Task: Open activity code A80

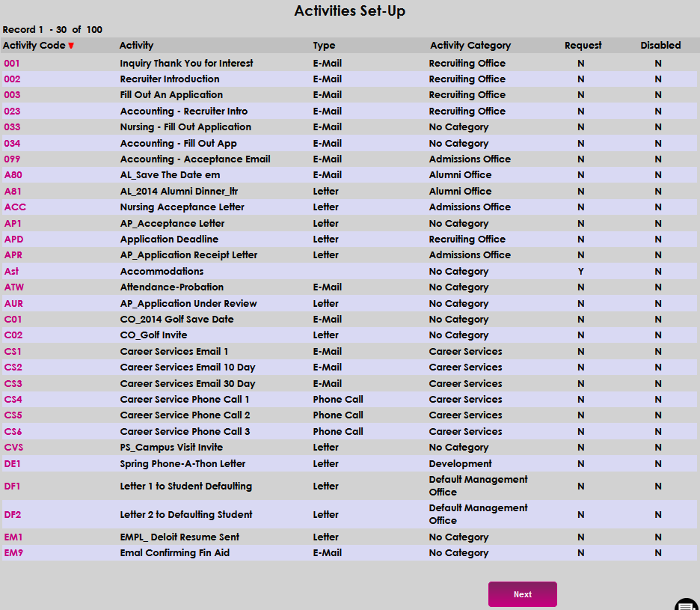Action: click(x=13, y=174)
